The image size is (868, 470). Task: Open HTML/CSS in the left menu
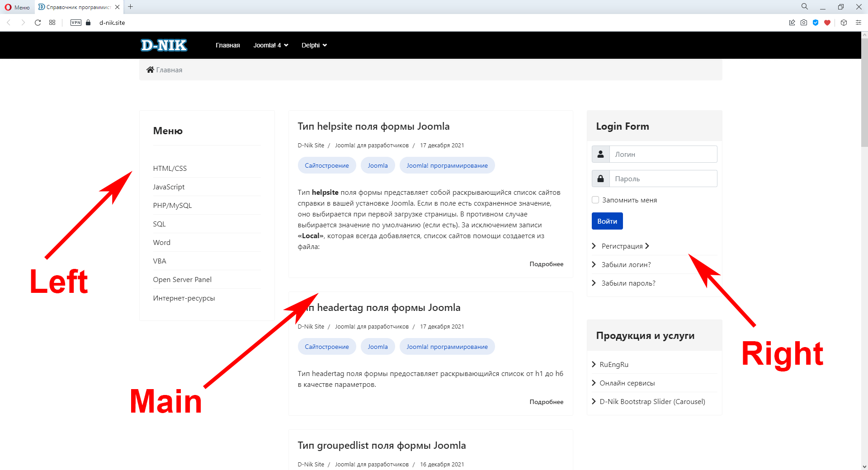pos(170,168)
